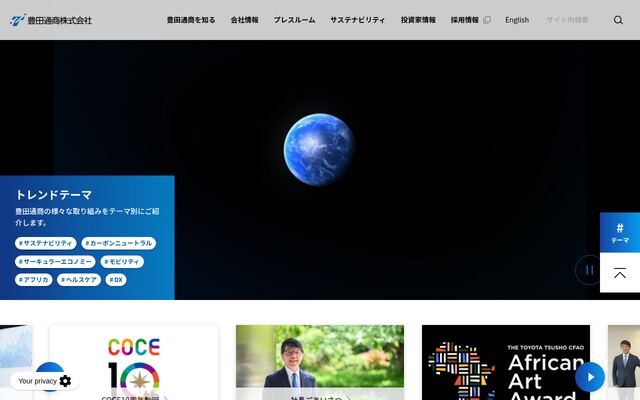The image size is (640, 400).
Task: Click the Toyota Tsusho company logo
Action: [x=51, y=20]
